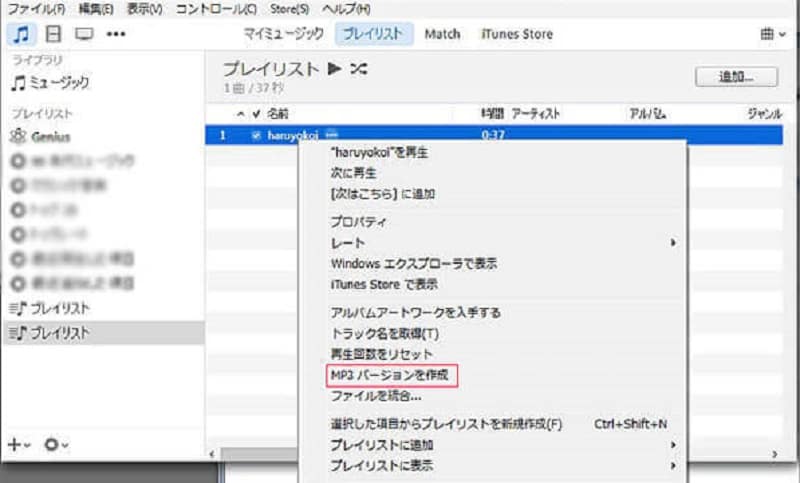The height and width of the screenshot is (483, 800).
Task: Click the 追加... button
Action: pos(736,77)
